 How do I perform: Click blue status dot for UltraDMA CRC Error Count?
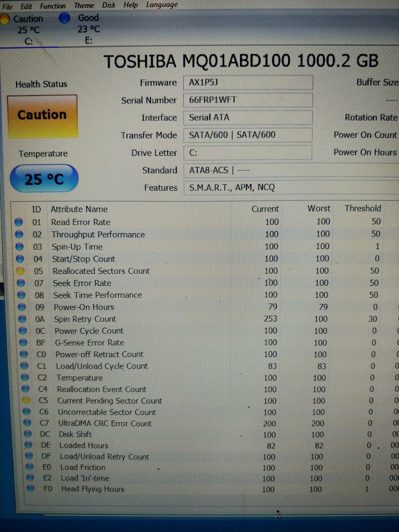(x=27, y=423)
